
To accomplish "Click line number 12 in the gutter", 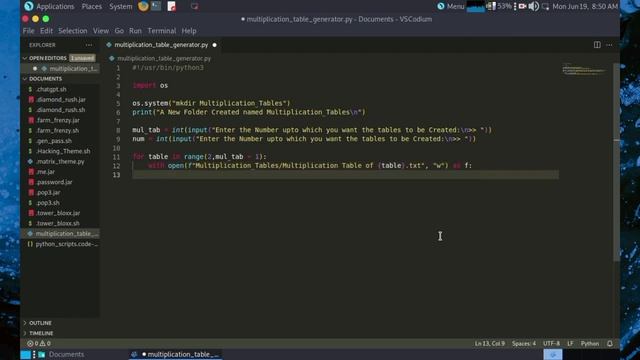I will pos(116,166).
